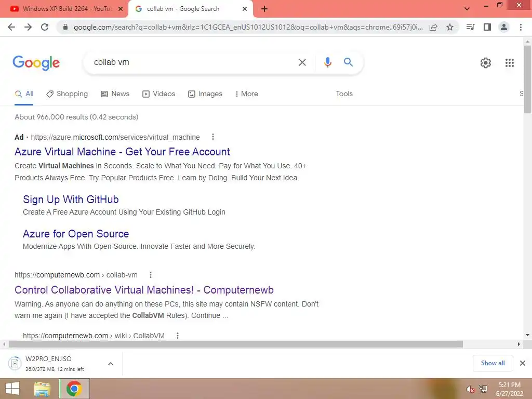Open a new browser tab
The image size is (532, 399).
(264, 9)
